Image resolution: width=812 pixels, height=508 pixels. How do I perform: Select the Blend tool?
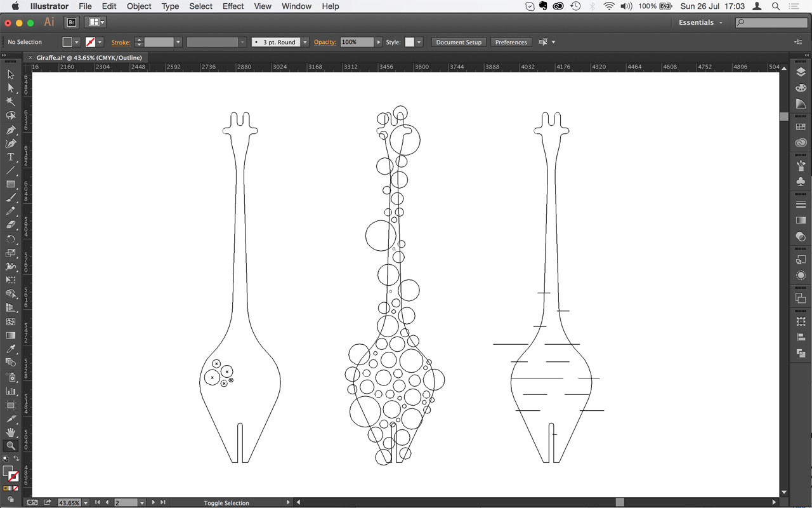pyautogui.click(x=11, y=363)
